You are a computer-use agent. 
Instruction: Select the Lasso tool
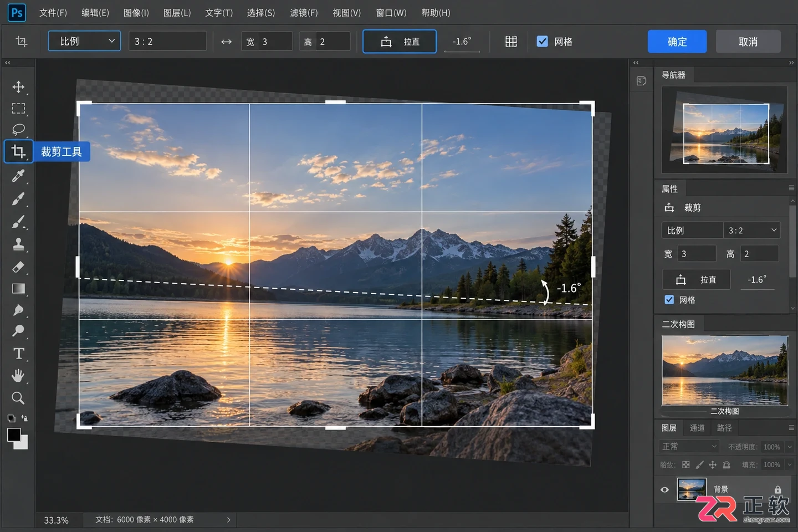click(x=18, y=130)
